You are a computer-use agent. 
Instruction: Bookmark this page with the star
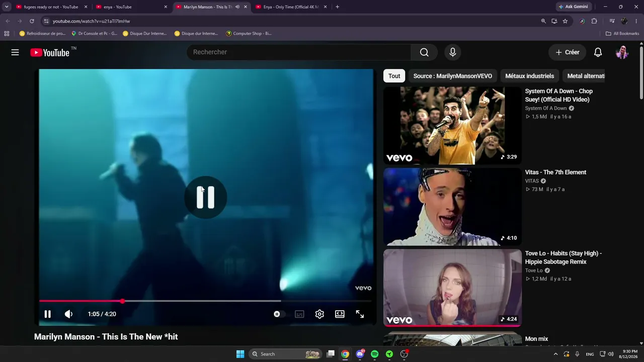565,21
